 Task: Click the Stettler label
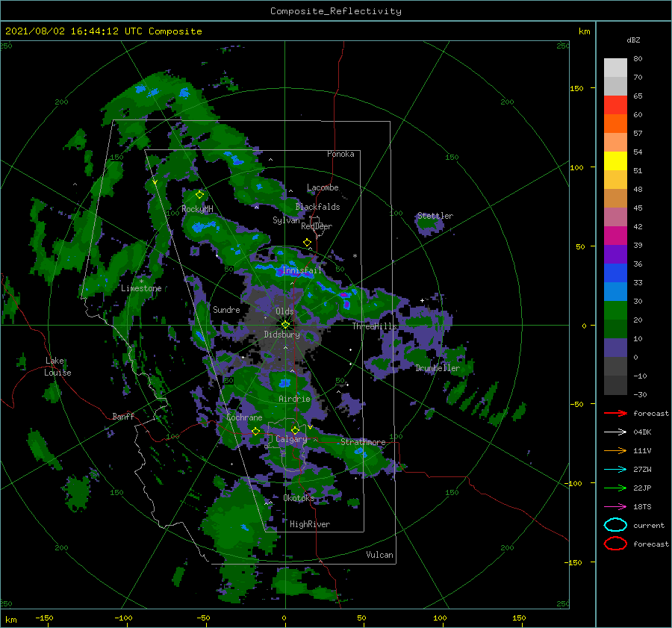coord(435,216)
